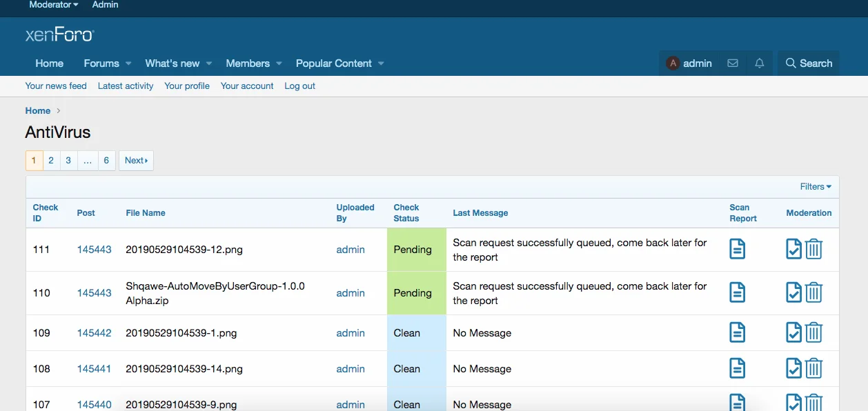Click the Next page button
This screenshot has width=868, height=411.
pyautogui.click(x=136, y=161)
